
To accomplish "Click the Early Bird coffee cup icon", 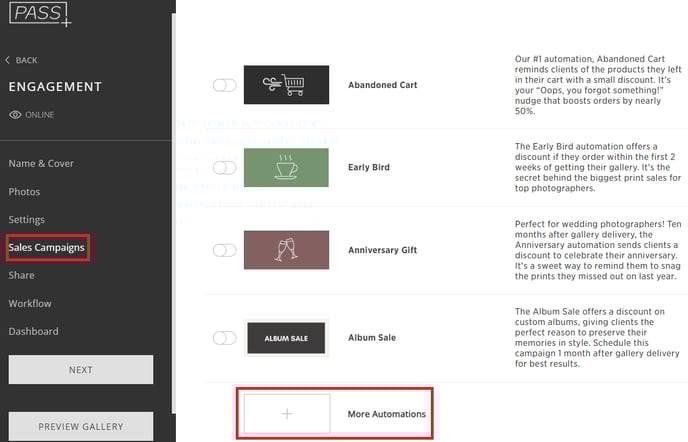I will 286,167.
